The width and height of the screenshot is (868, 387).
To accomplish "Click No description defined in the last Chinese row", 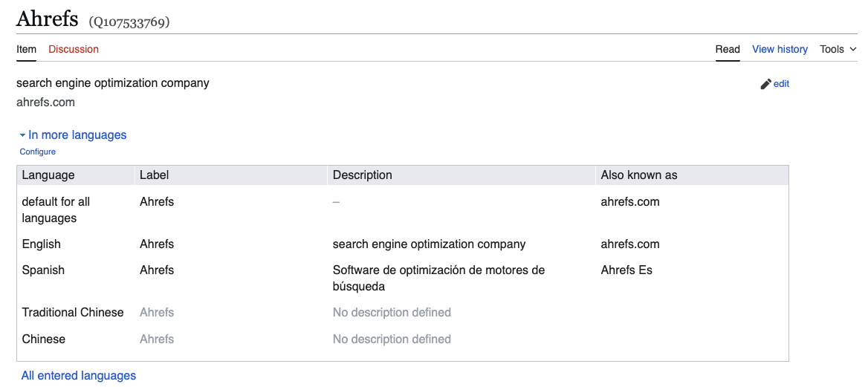I will coord(392,339).
